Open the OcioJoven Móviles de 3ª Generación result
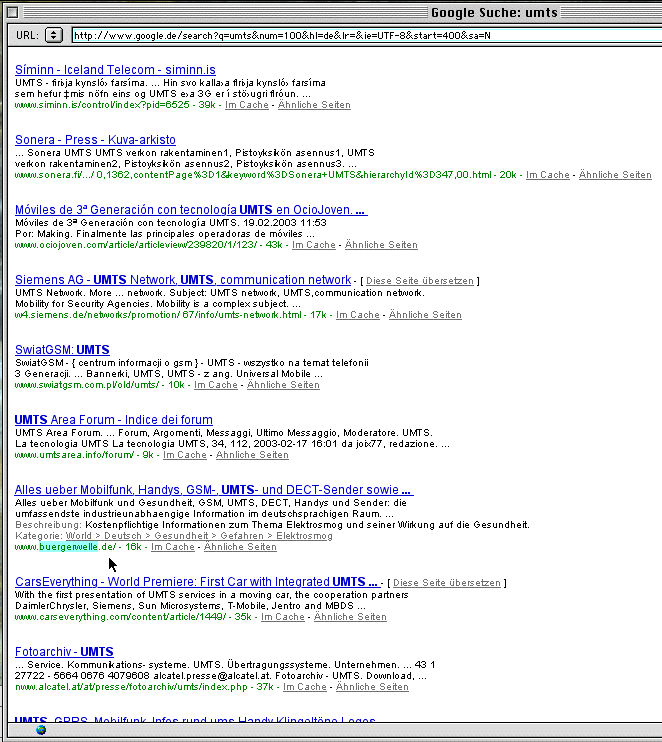 (x=190, y=210)
